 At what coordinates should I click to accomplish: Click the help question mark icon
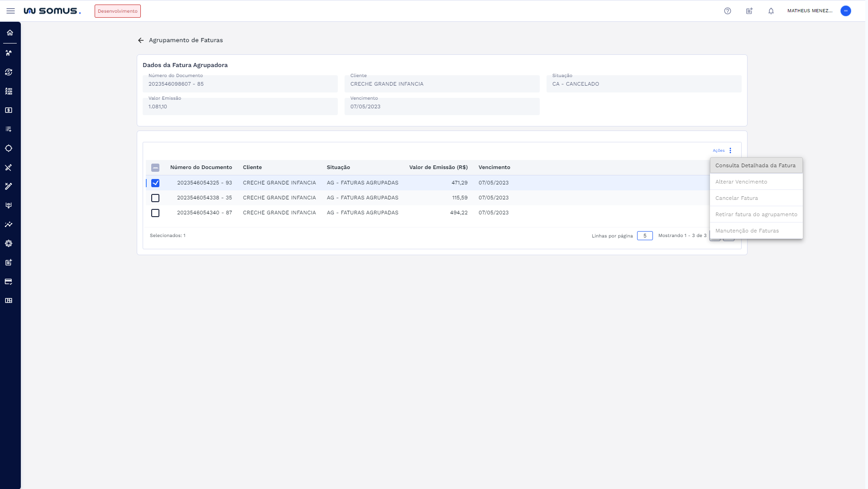(x=727, y=11)
